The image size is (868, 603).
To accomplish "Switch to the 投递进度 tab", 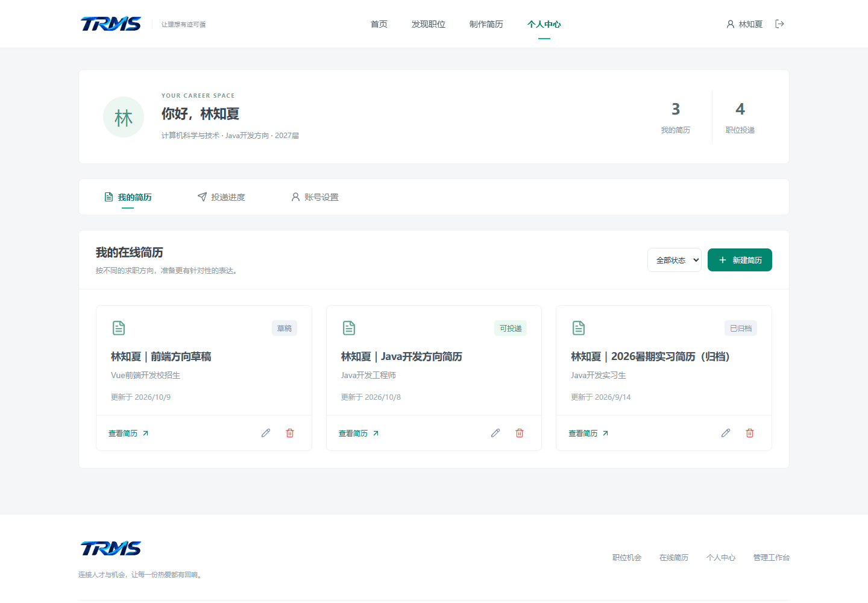I will 221,197.
